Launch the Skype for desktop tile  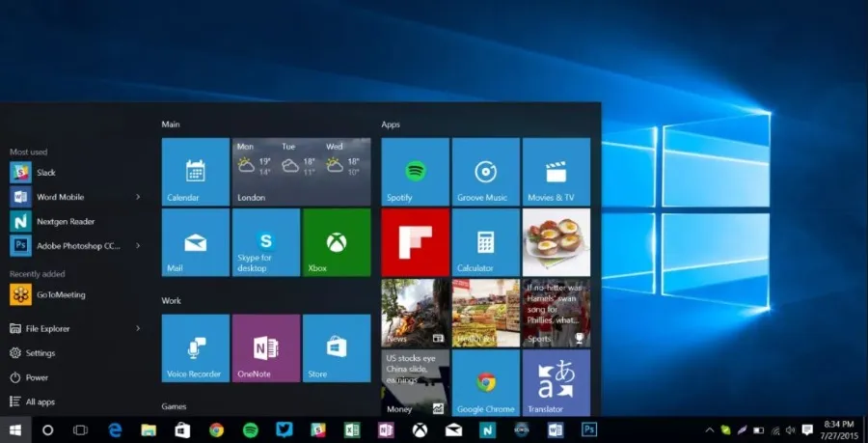[x=266, y=242]
